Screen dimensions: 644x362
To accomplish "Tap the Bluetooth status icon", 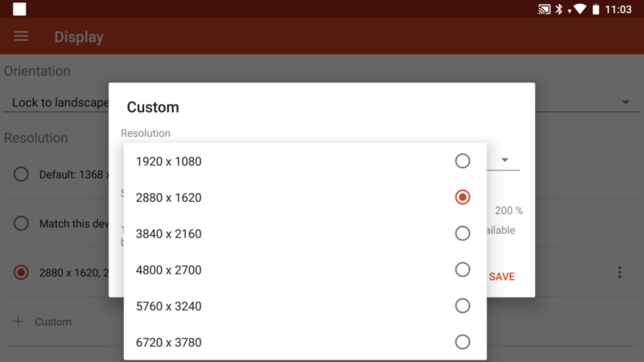I will click(559, 9).
